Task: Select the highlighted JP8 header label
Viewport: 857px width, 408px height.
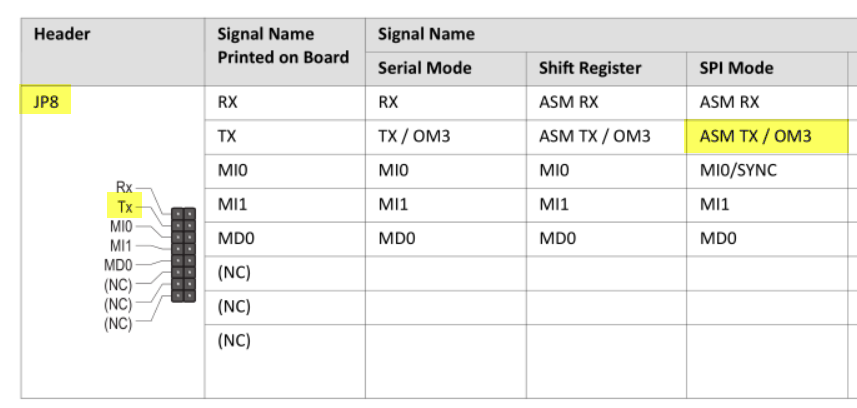Action: (x=46, y=100)
